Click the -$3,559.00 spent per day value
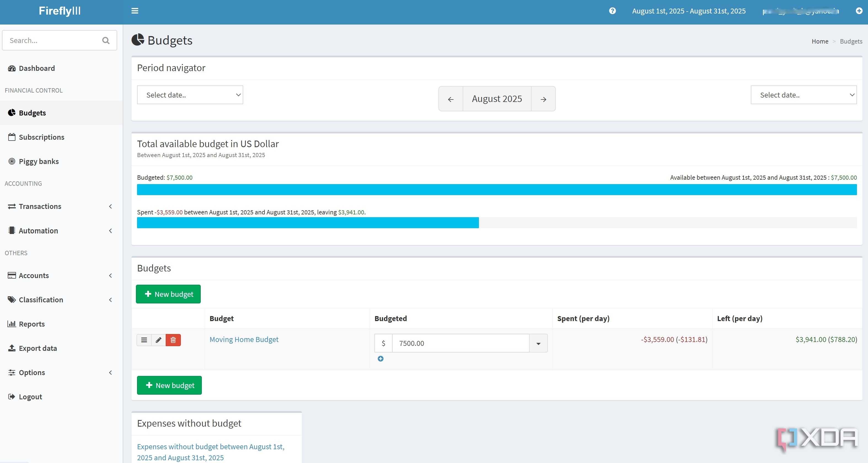 point(674,340)
